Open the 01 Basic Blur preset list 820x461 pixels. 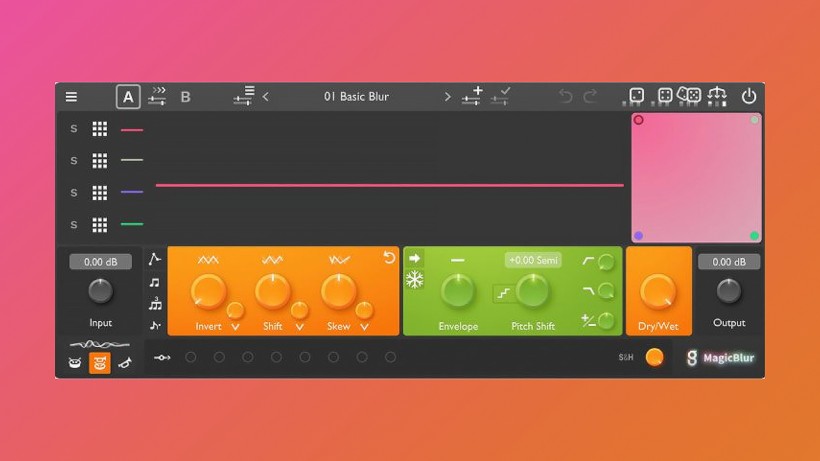[x=356, y=97]
